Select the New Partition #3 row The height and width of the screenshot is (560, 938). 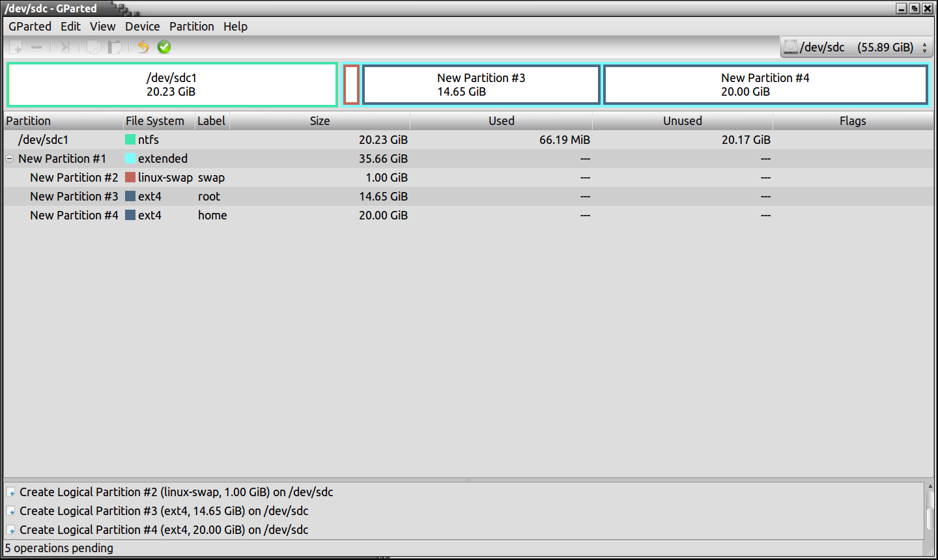click(468, 197)
